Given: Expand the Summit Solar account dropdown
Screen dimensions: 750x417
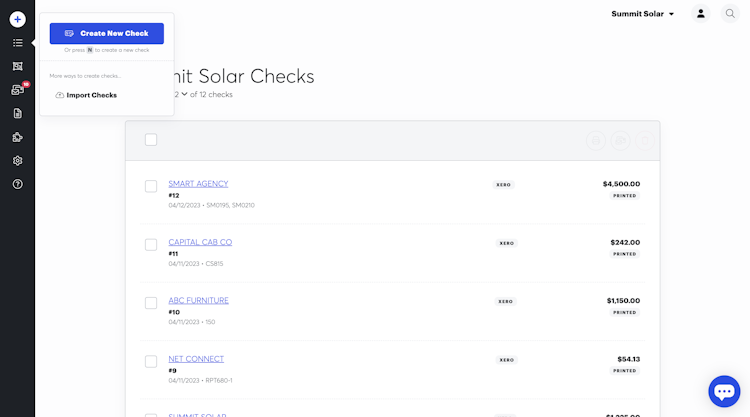Looking at the screenshot, I should tap(643, 14).
